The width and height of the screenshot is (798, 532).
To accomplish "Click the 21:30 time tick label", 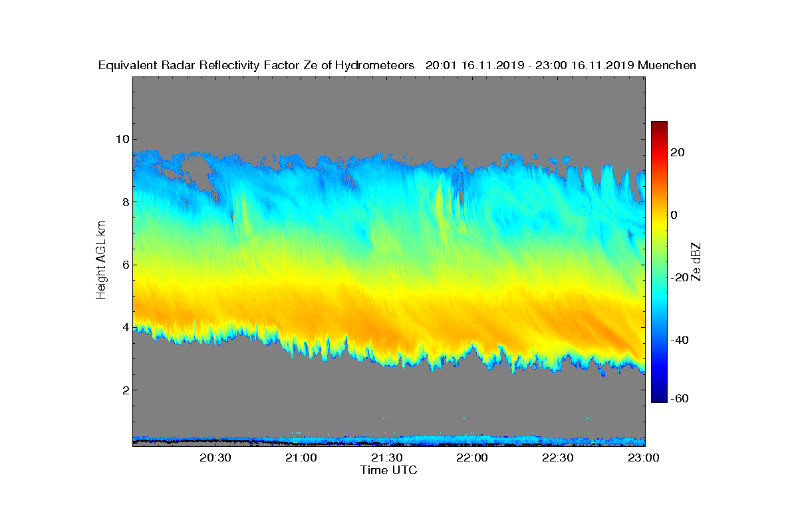I will pos(387,458).
